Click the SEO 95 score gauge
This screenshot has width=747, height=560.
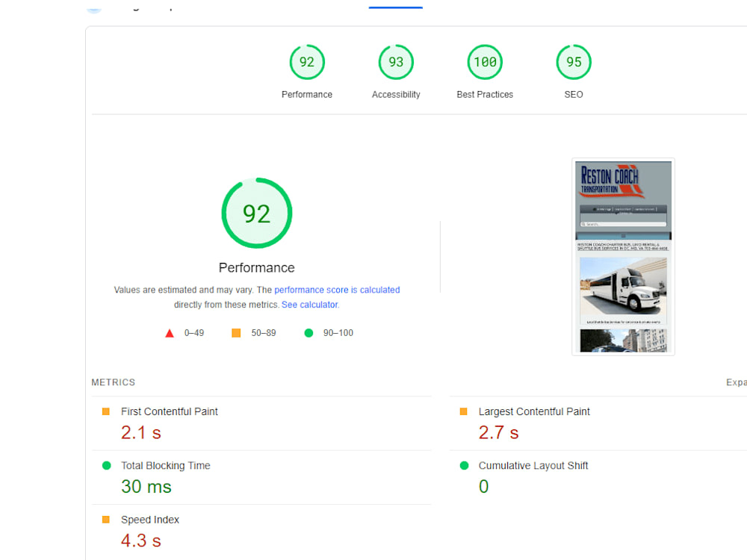click(x=574, y=62)
